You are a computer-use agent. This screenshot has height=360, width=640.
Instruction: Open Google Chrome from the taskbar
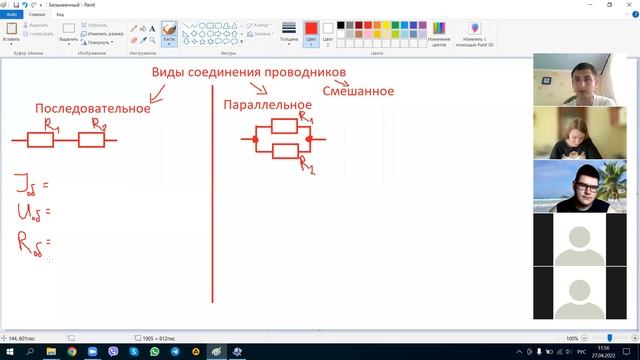(x=72, y=351)
